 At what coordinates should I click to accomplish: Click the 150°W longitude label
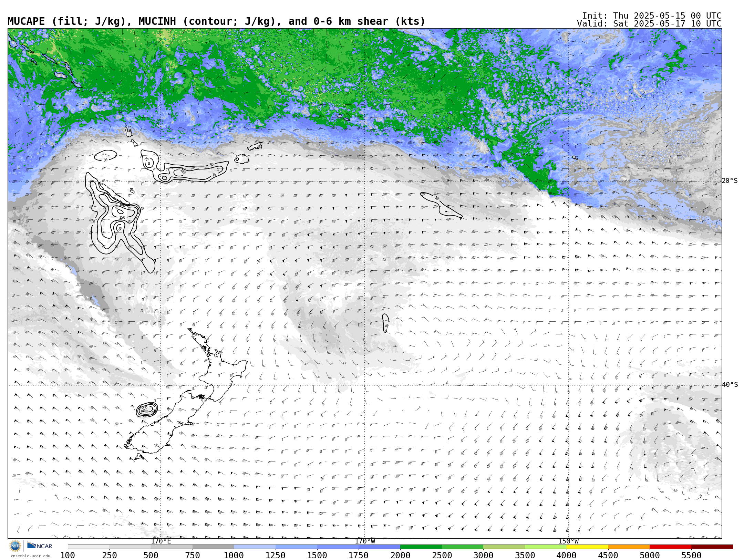568,541
